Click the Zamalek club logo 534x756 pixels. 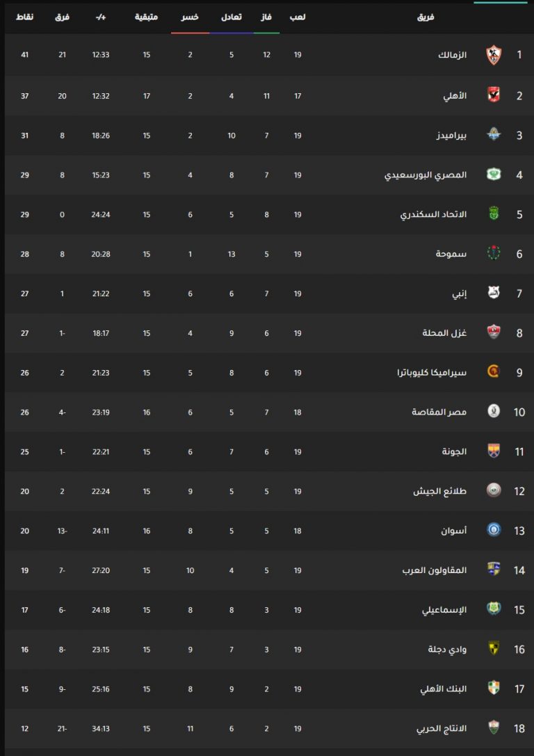click(494, 55)
